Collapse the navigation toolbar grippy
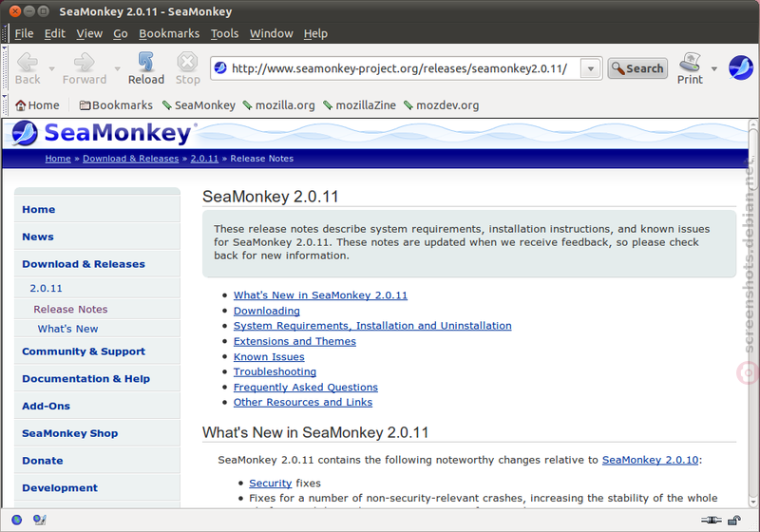Viewport: 760px width, 532px height. coord(5,67)
